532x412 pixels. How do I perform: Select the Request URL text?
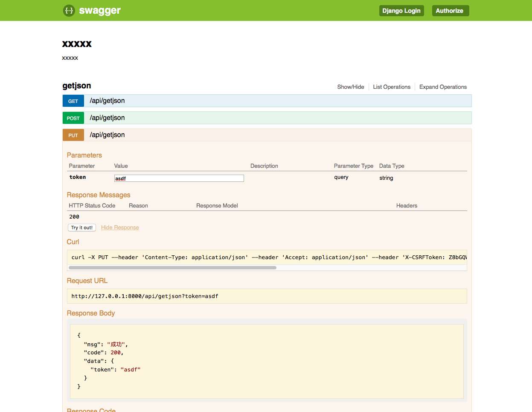[145, 296]
